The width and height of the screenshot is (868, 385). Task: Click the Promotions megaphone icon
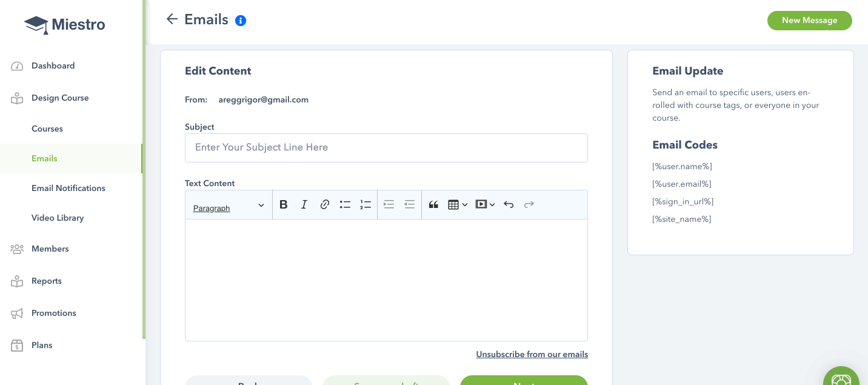tap(17, 313)
